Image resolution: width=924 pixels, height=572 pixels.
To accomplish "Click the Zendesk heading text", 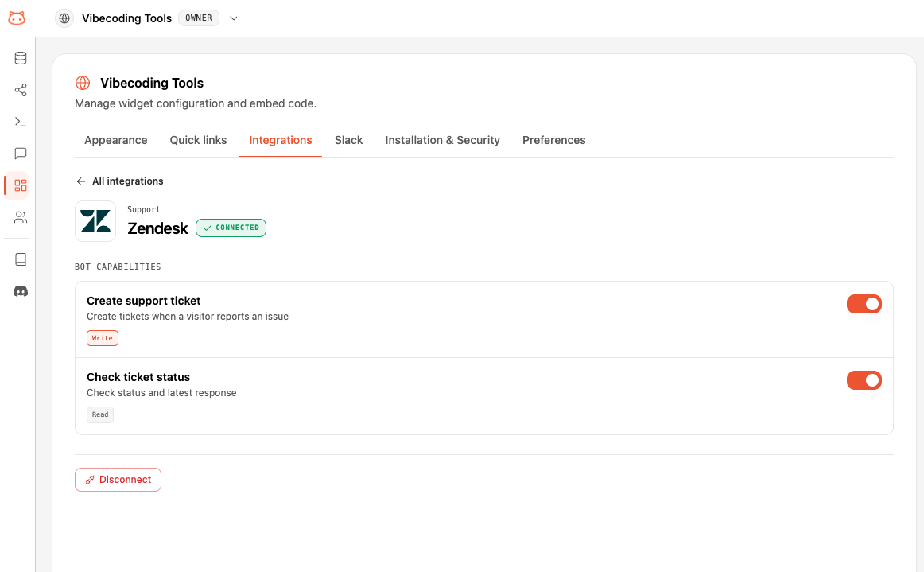I will (158, 228).
